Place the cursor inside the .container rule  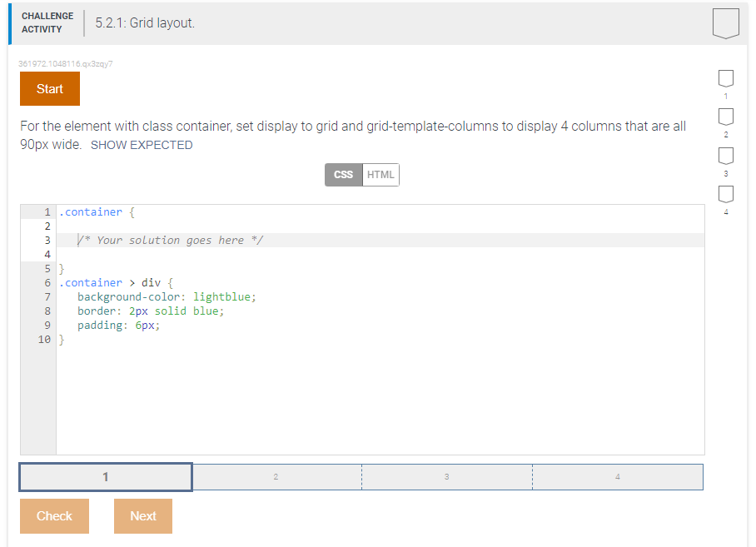point(125,226)
